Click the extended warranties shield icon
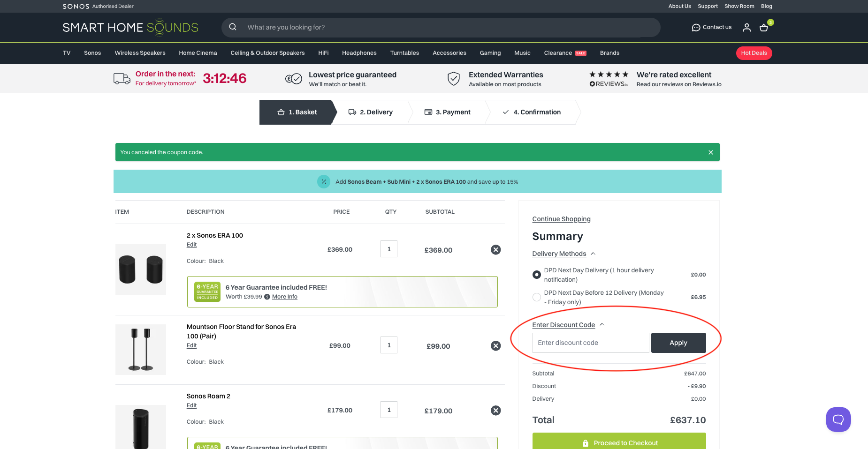 pos(454,79)
